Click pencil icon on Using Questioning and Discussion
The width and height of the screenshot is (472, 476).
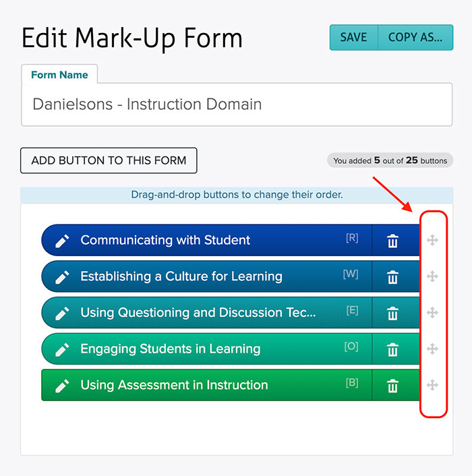(62, 314)
